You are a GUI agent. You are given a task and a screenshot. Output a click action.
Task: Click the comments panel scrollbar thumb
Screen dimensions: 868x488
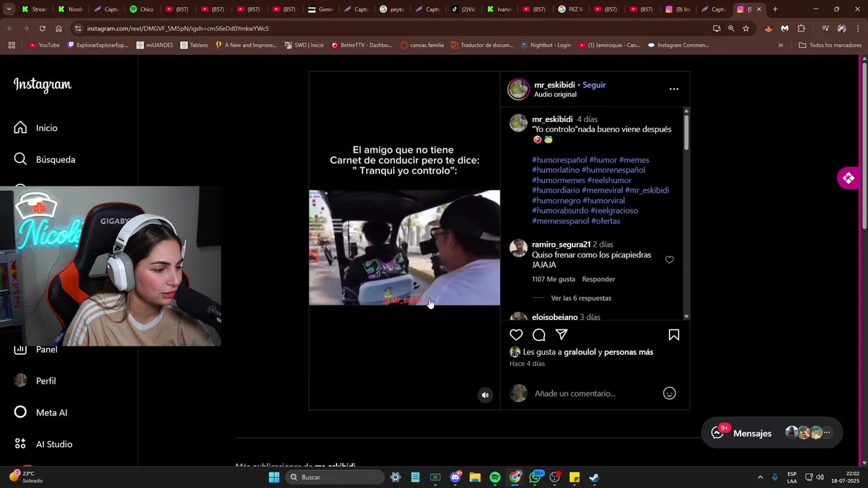pyautogui.click(x=686, y=132)
